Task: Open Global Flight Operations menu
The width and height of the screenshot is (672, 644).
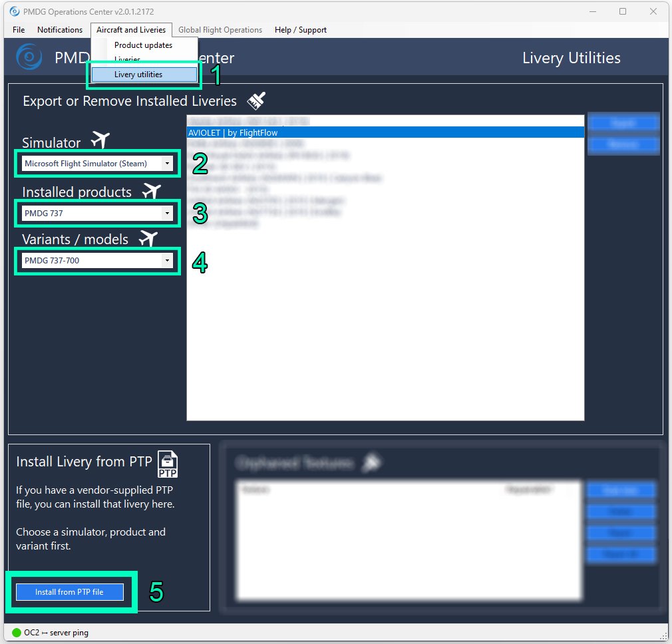Action: click(220, 30)
